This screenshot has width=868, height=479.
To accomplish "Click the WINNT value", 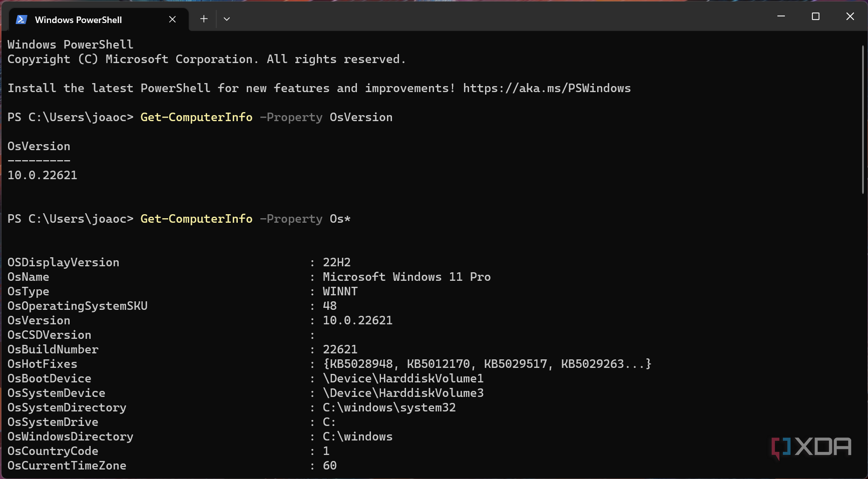I will click(x=340, y=291).
